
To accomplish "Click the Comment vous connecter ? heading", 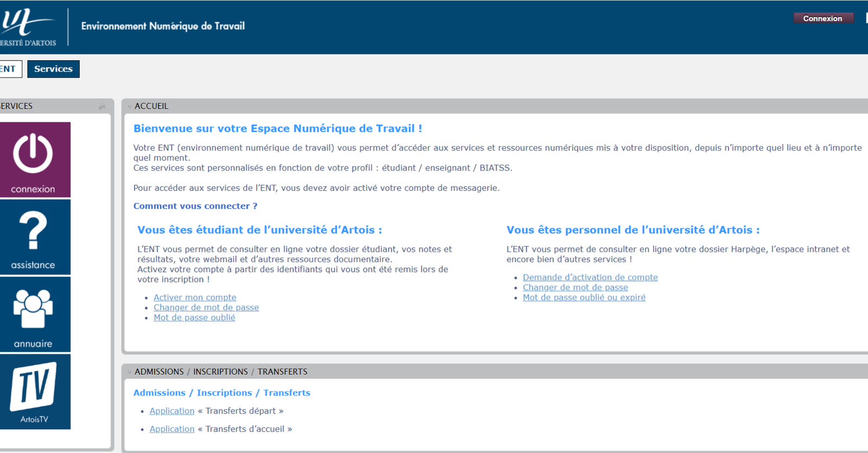I will click(x=195, y=206).
